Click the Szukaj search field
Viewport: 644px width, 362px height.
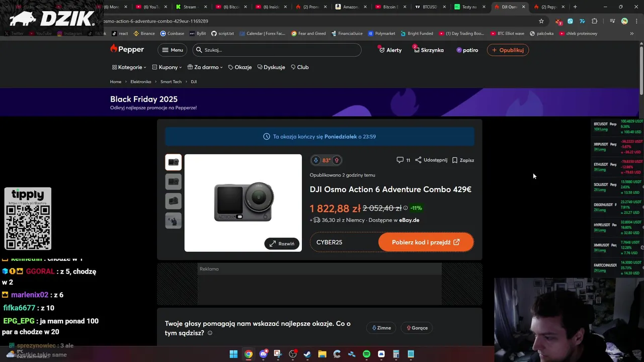(x=277, y=50)
